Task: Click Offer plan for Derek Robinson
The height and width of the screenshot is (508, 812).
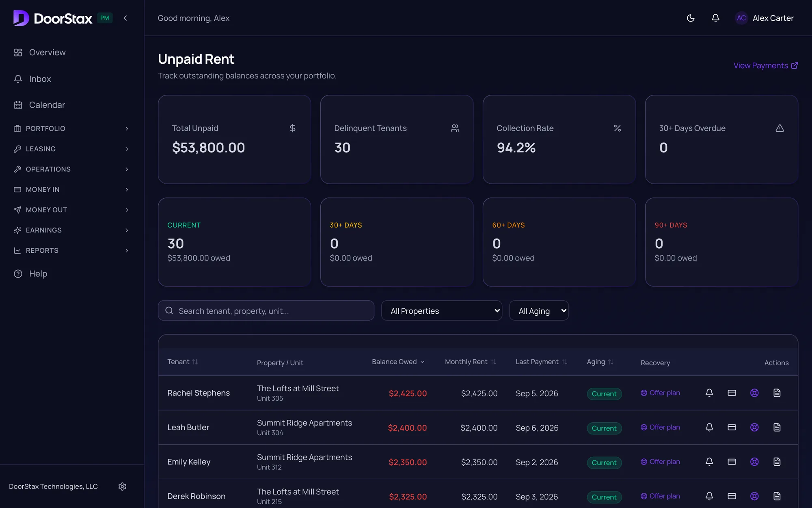Action: pos(660,496)
